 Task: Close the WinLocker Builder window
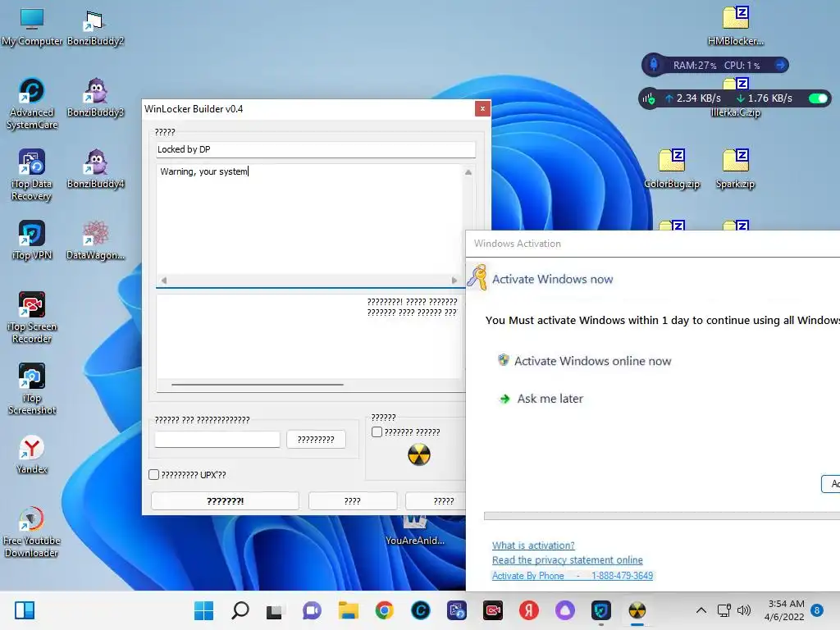coord(482,109)
